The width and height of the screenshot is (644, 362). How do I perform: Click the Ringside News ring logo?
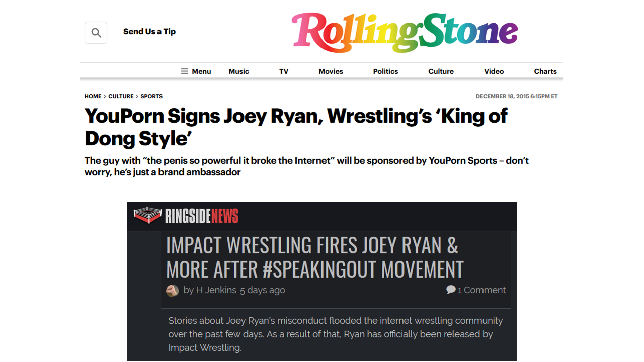click(147, 215)
